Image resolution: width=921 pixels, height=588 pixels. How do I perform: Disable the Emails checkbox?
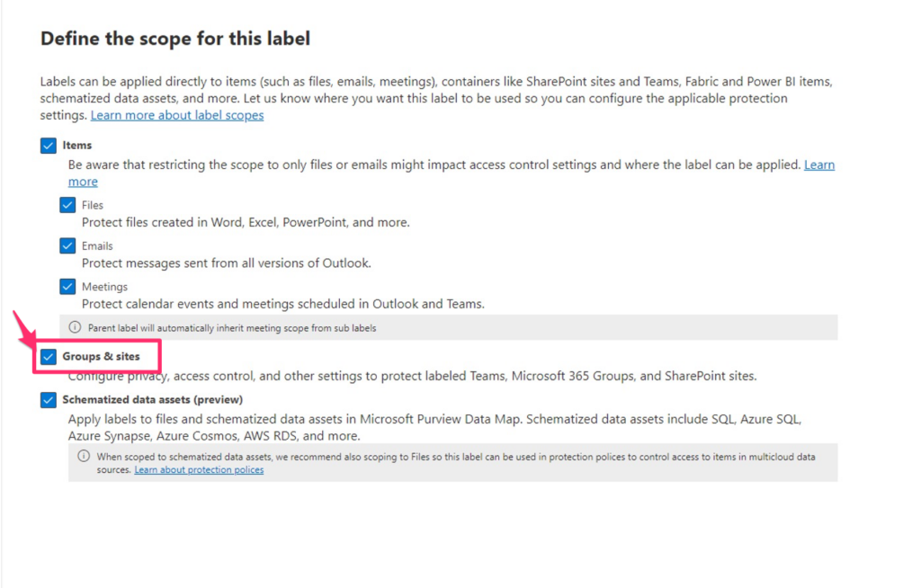click(67, 245)
